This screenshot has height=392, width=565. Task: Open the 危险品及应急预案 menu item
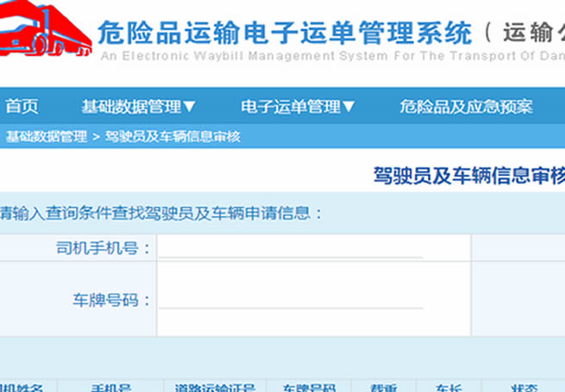click(466, 107)
